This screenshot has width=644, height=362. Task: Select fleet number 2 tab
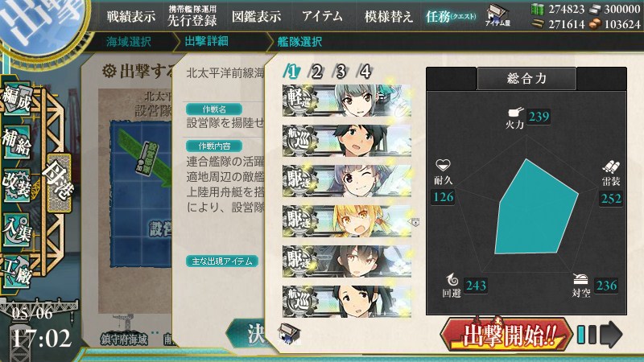(316, 72)
